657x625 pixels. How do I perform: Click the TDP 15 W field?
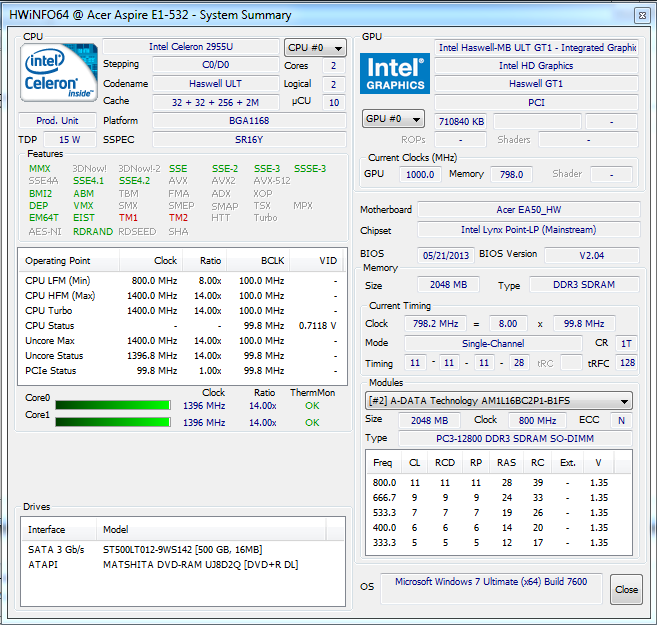(x=70, y=139)
